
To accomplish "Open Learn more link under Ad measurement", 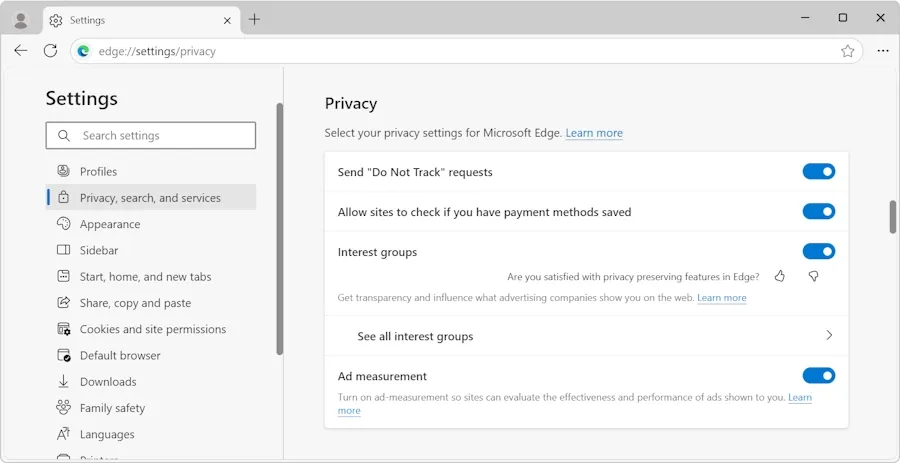I will (x=800, y=397).
